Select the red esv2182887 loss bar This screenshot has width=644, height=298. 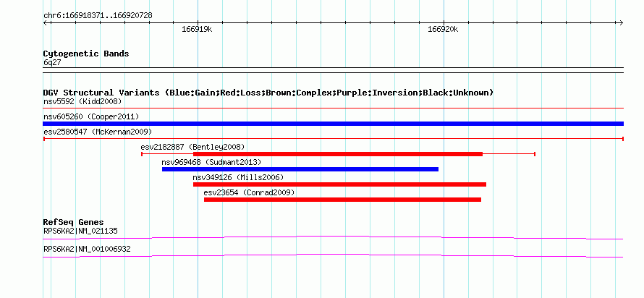(x=338, y=154)
